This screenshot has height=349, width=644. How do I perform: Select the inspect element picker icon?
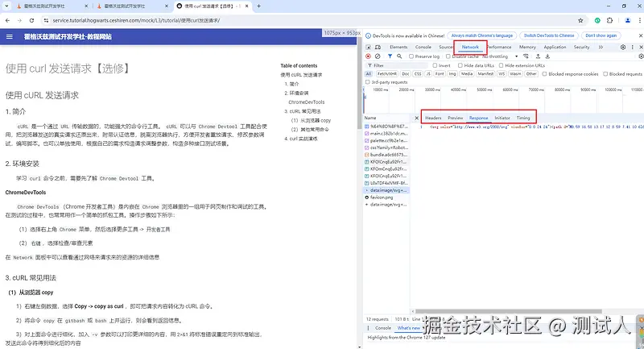click(x=369, y=48)
